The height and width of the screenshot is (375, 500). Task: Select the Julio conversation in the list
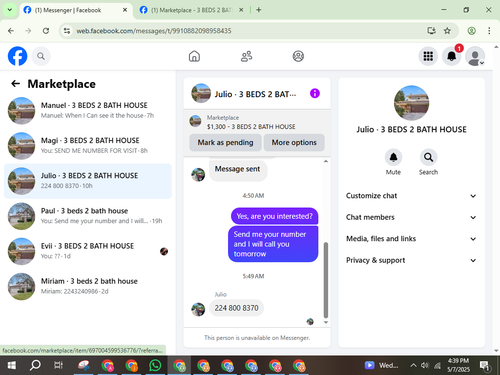(88, 181)
